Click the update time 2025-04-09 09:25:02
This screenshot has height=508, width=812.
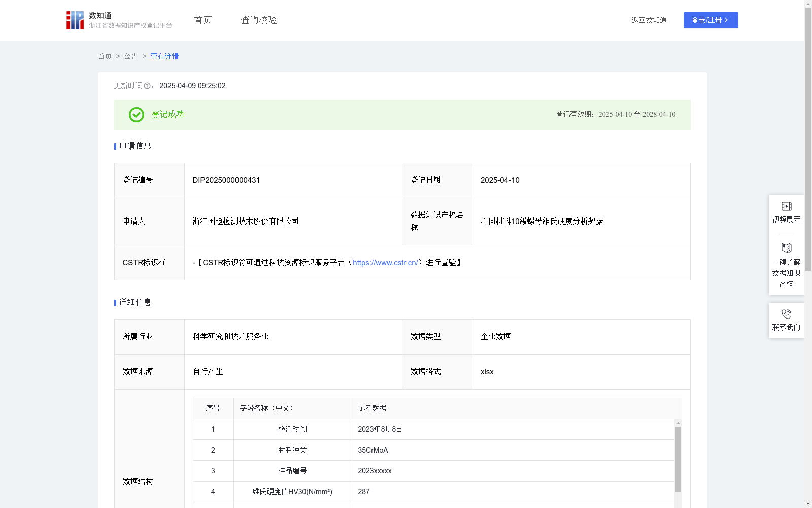click(x=192, y=86)
